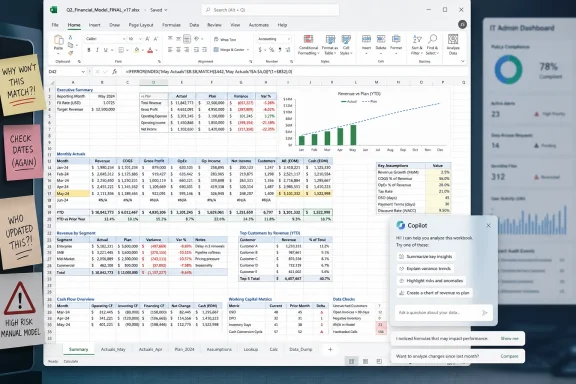576x384 pixels.
Task: Select the Format Painter brush
Action: click(70, 53)
